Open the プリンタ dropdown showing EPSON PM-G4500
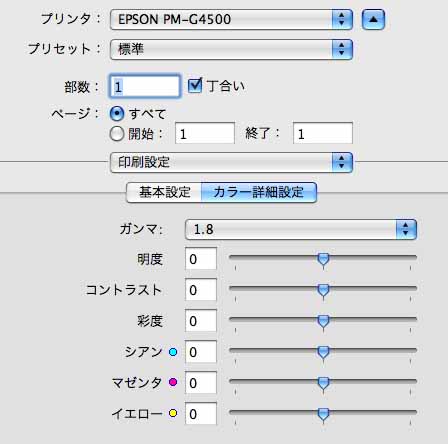Viewport: 448px width, 444px height. 231,19
